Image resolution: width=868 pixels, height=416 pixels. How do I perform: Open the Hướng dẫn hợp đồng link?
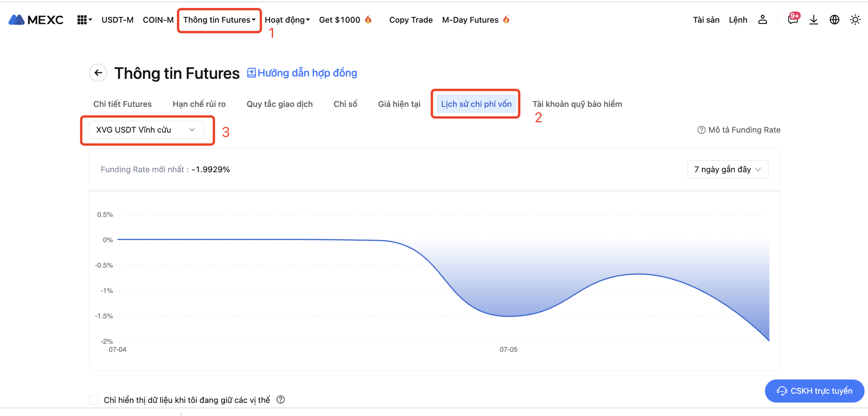302,73
